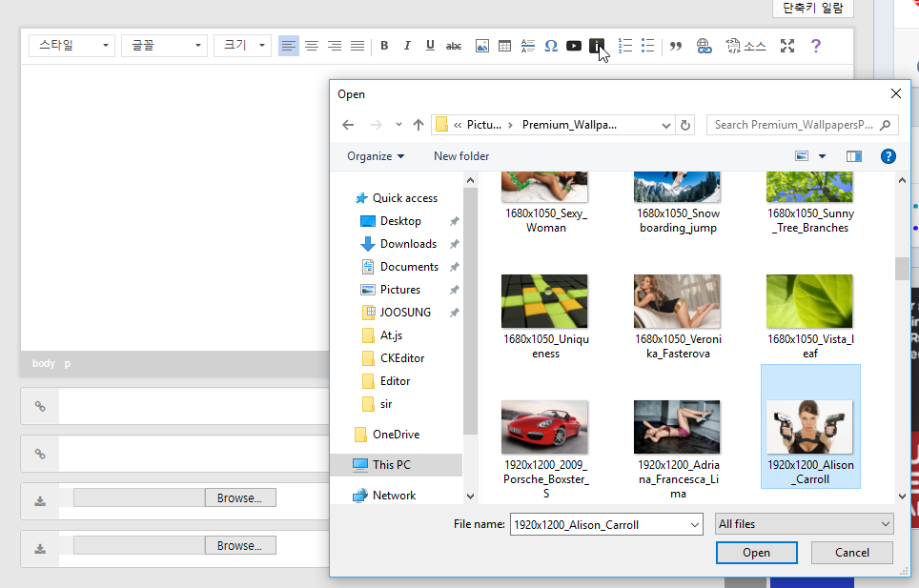Select the 1920x1200_2009_Porsche_Boxster_S thumbnail

tap(544, 427)
